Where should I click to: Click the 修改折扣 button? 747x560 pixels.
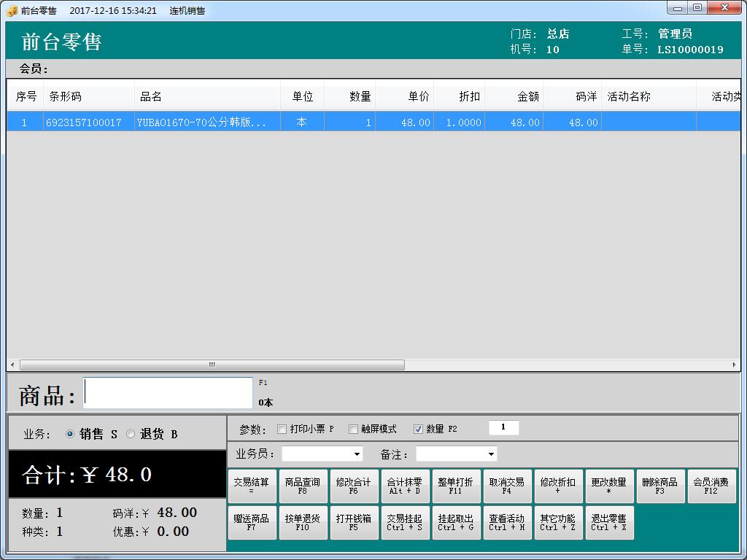coord(558,486)
